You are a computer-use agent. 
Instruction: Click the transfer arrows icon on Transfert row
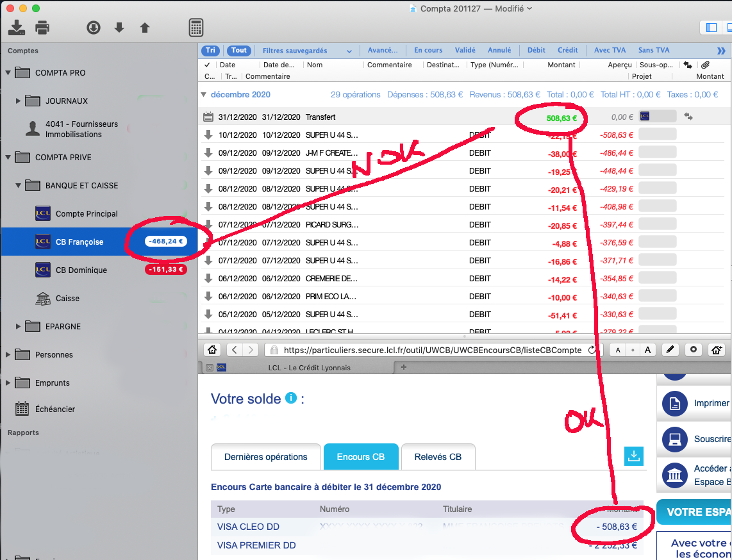pos(688,117)
